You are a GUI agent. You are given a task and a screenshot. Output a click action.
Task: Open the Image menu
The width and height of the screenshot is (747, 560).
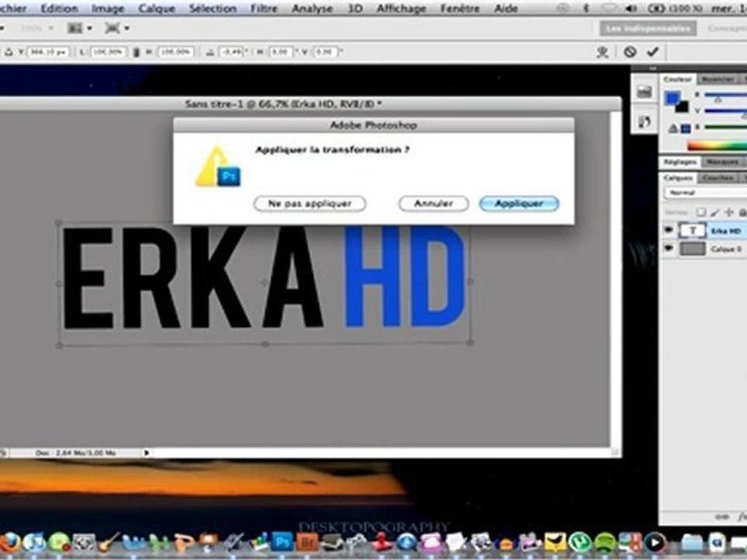[107, 9]
